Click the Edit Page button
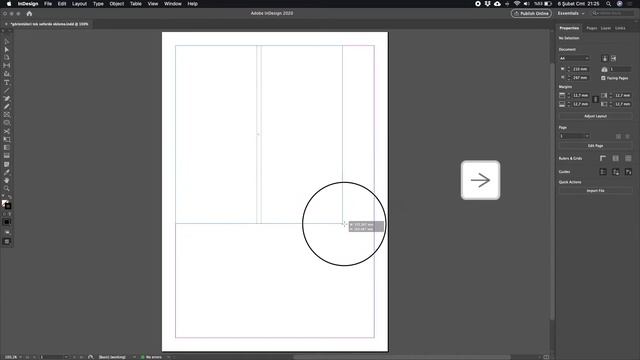 (x=595, y=146)
